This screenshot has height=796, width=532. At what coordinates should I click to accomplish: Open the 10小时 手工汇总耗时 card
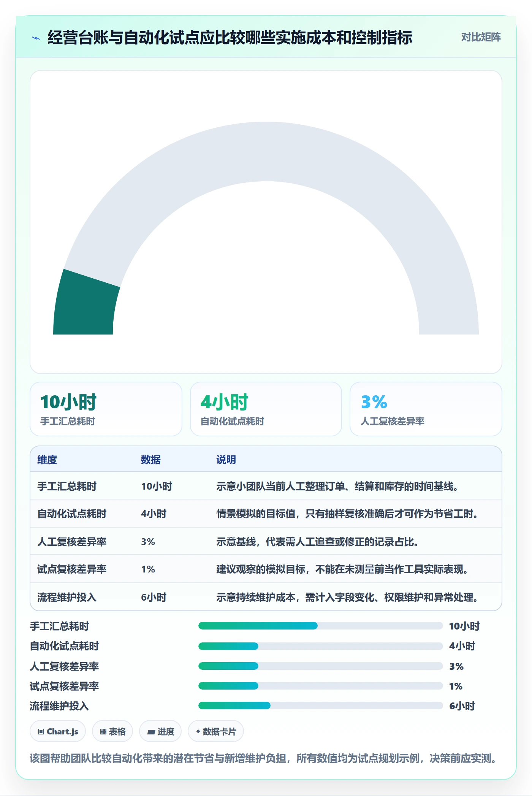(x=106, y=409)
